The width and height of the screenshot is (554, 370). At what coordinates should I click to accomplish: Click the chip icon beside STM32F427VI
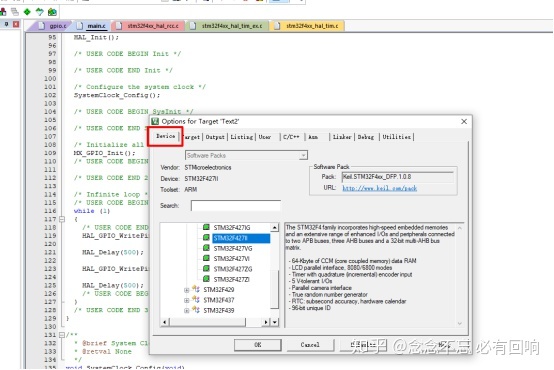pyautogui.click(x=206, y=258)
